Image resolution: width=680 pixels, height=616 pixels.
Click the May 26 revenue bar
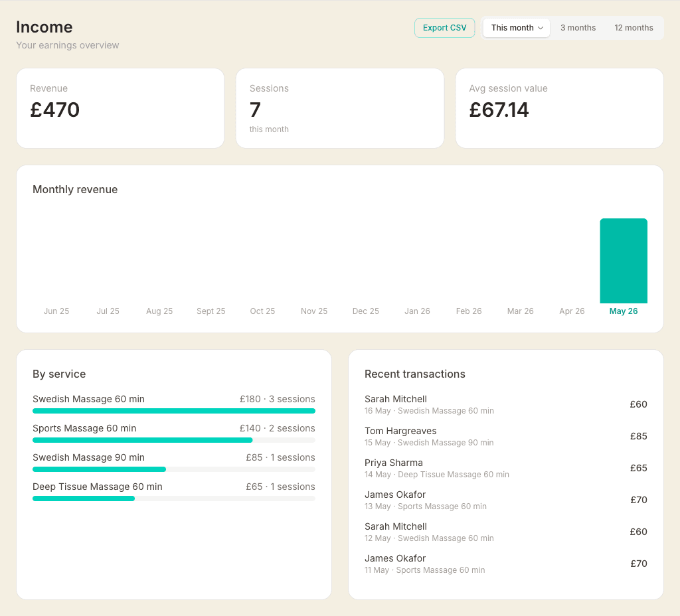pyautogui.click(x=623, y=260)
